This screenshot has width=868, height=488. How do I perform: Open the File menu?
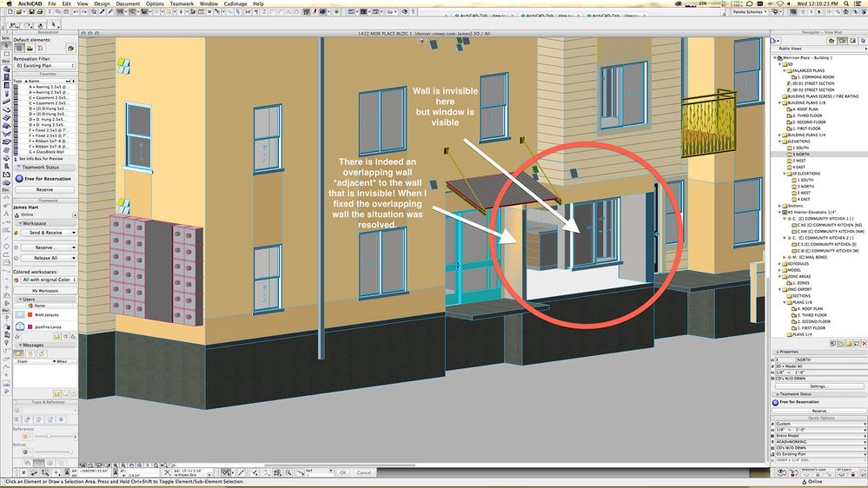click(x=51, y=3)
